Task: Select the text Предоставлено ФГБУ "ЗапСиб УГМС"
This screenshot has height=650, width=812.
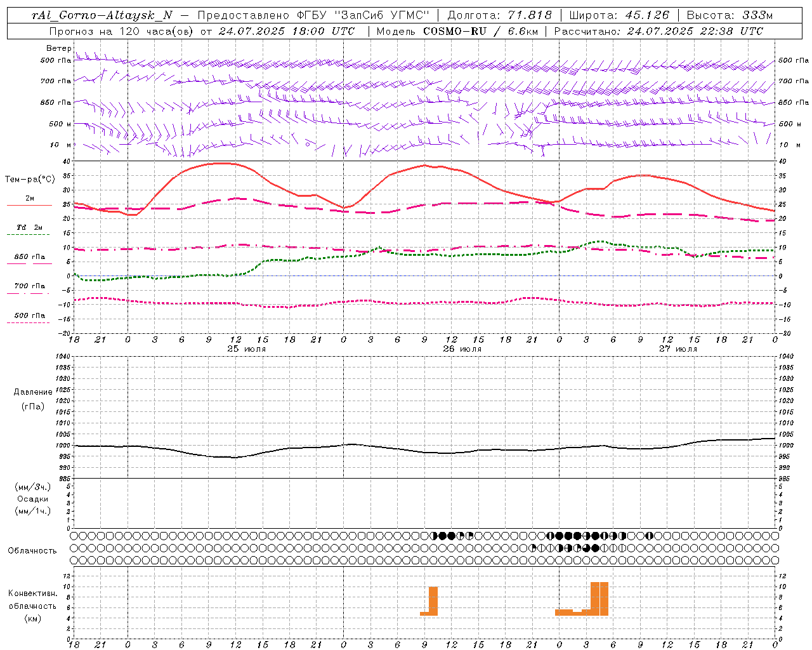Action: click(313, 15)
